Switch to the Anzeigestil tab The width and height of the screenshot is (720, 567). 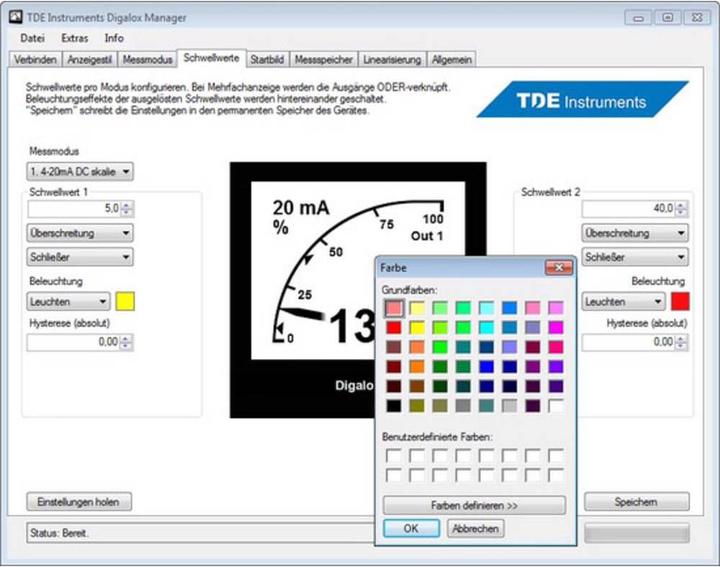pos(89,60)
